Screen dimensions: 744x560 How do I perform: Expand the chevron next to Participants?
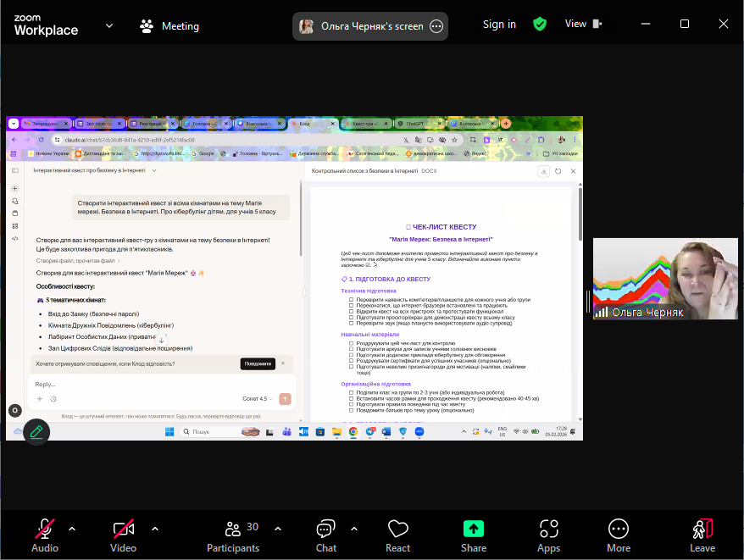278,529
